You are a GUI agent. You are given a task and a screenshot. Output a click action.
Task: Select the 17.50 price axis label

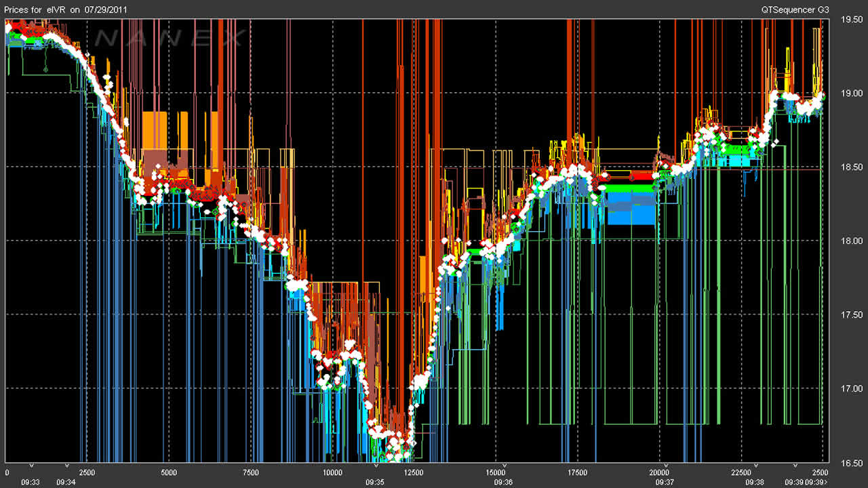click(851, 314)
